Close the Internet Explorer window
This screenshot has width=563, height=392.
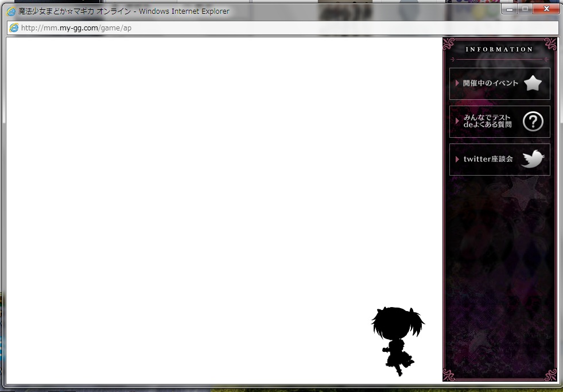[546, 9]
